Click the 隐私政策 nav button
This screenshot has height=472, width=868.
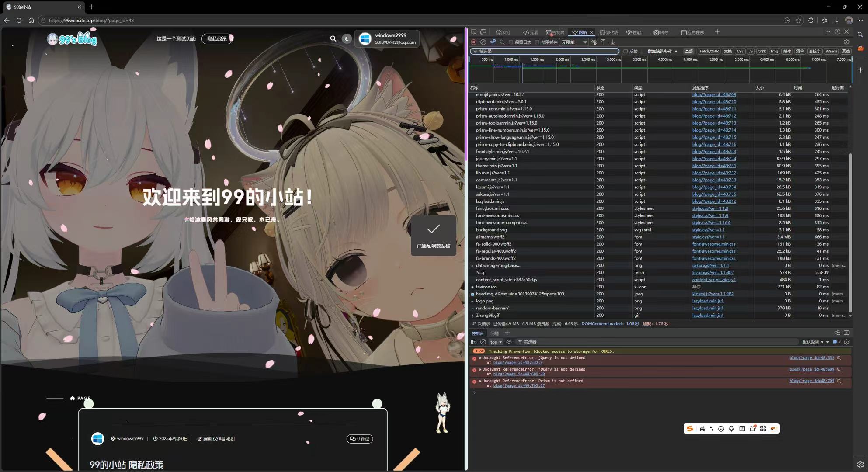click(217, 38)
